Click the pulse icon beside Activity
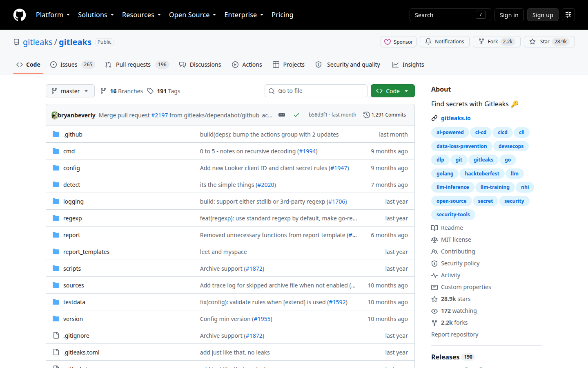The height and width of the screenshot is (368, 588). click(434, 275)
